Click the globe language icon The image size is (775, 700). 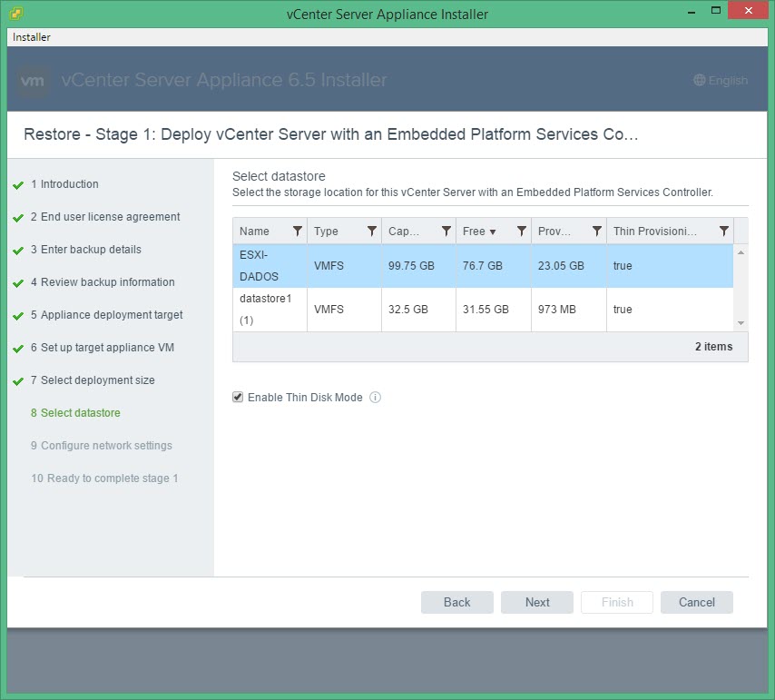pyautogui.click(x=699, y=80)
